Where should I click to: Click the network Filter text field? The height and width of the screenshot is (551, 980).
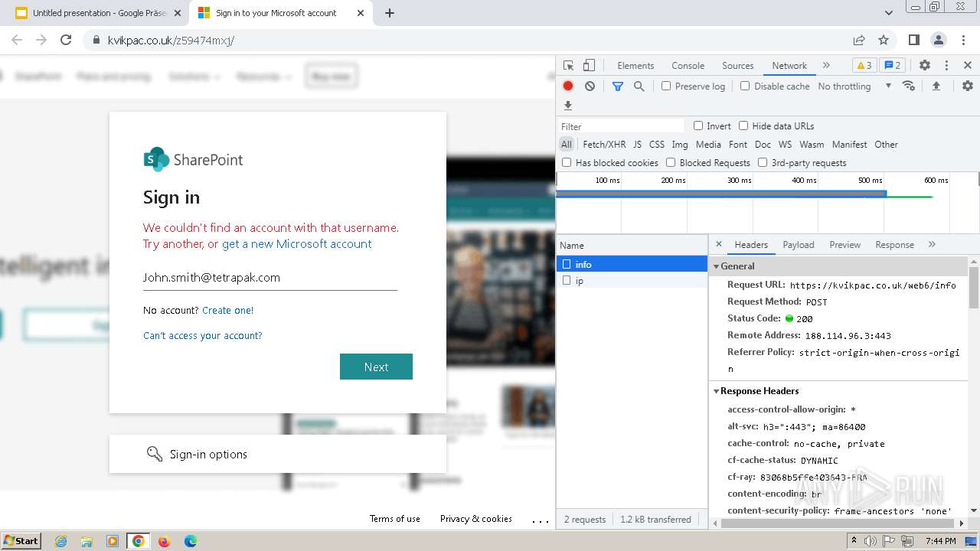[x=621, y=126]
